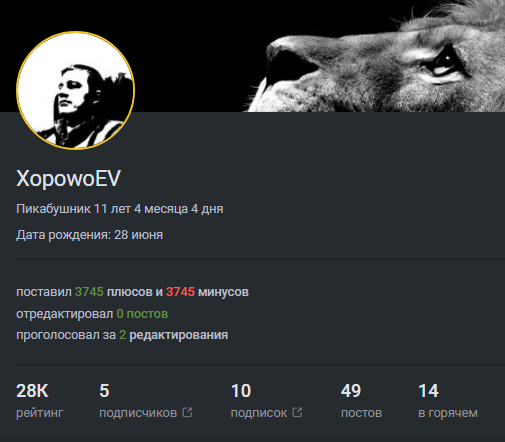Select the Пикабушник 11 лет tenure text

120,209
